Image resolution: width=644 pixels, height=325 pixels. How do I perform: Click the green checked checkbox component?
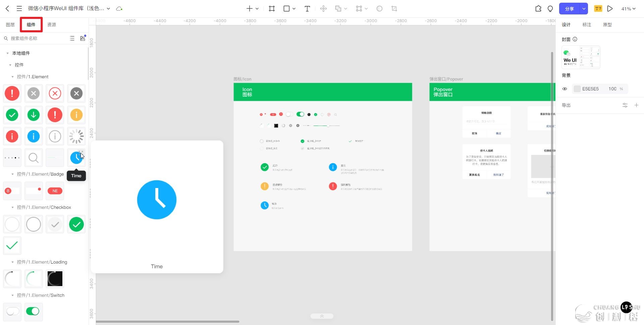[76, 224]
